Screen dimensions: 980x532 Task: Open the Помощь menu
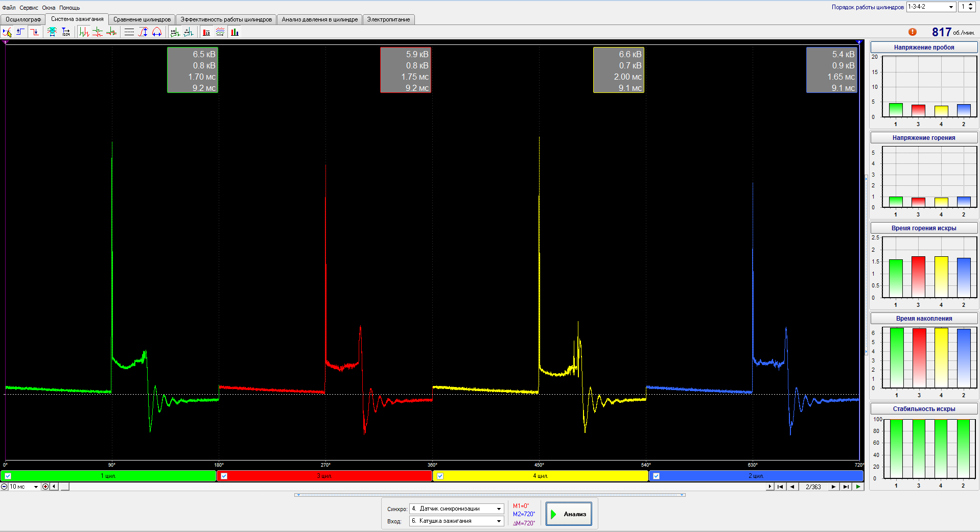coord(69,8)
